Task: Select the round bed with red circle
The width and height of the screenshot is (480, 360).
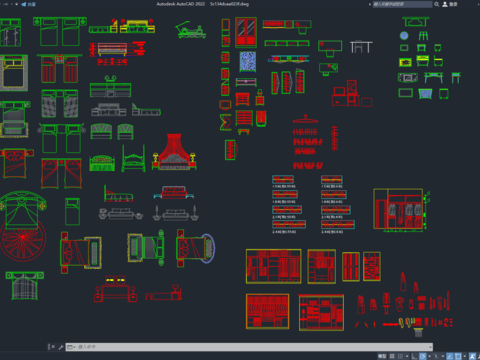Action: (x=23, y=226)
